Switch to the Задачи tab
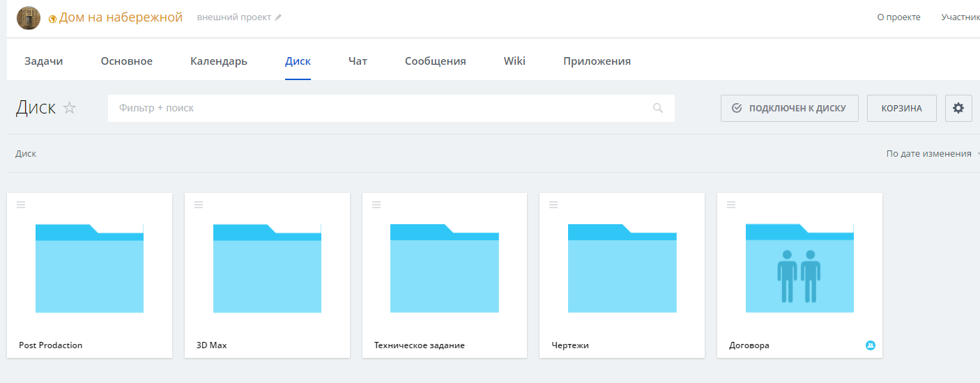 (44, 61)
